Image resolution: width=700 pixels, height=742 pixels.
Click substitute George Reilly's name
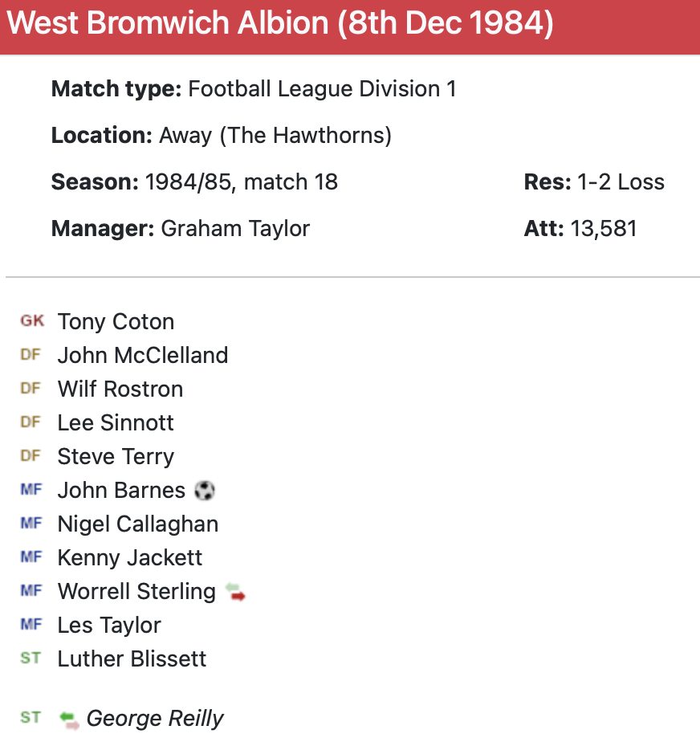tap(155, 719)
